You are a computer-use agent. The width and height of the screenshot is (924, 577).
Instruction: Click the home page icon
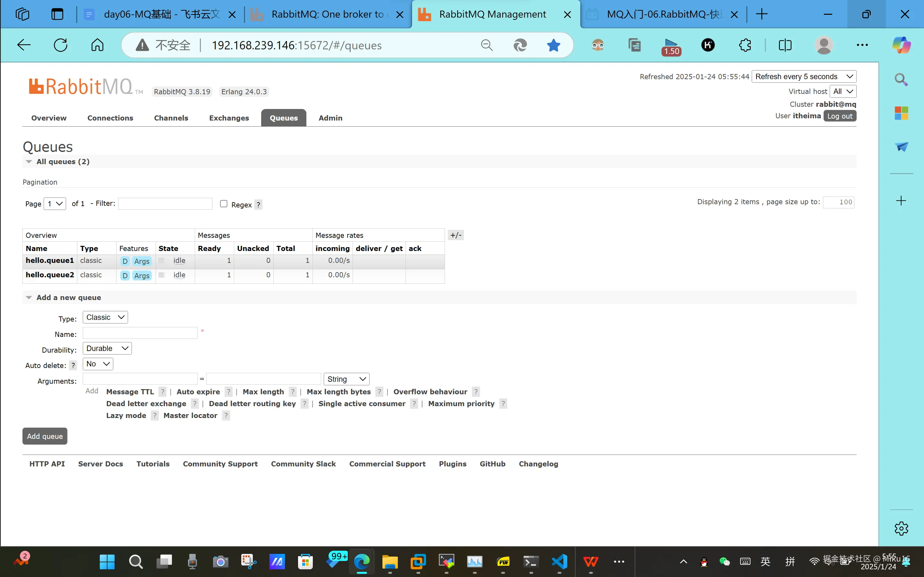click(x=97, y=45)
